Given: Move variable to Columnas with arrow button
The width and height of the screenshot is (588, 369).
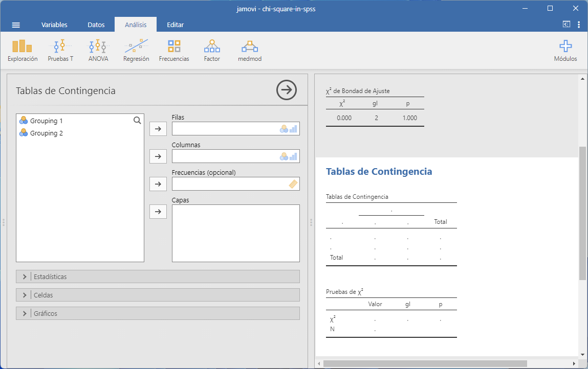Looking at the screenshot, I should (x=158, y=156).
